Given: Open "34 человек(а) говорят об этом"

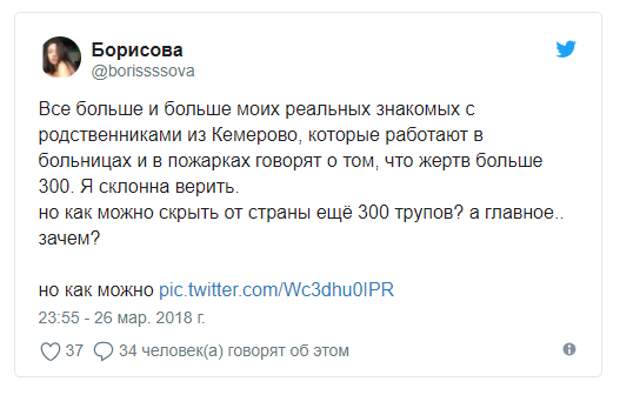Looking at the screenshot, I should [x=234, y=351].
